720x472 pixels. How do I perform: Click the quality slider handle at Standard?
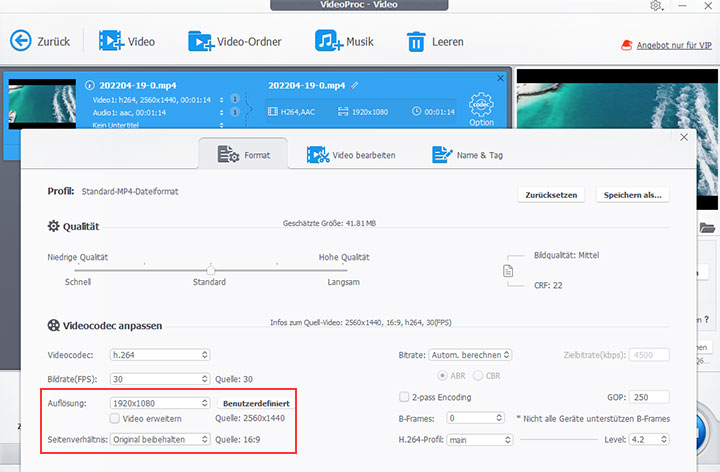(x=210, y=270)
